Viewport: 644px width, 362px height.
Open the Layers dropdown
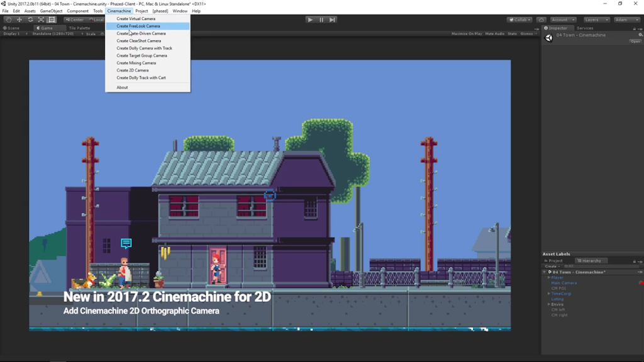596,19
